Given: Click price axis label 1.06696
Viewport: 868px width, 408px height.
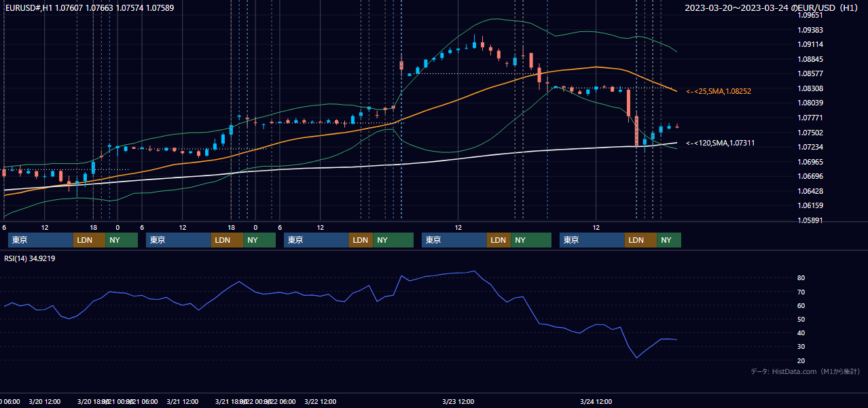Looking at the screenshot, I should pyautogui.click(x=810, y=176).
